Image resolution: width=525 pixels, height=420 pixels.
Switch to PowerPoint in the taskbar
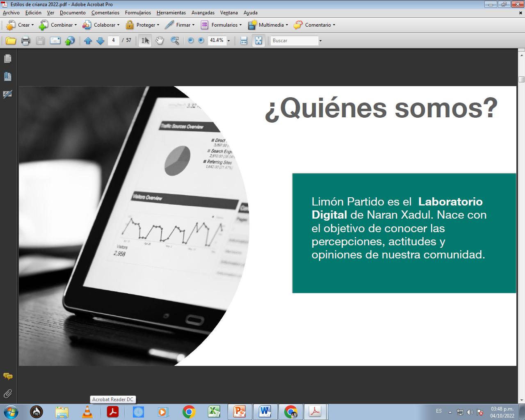[x=240, y=411]
